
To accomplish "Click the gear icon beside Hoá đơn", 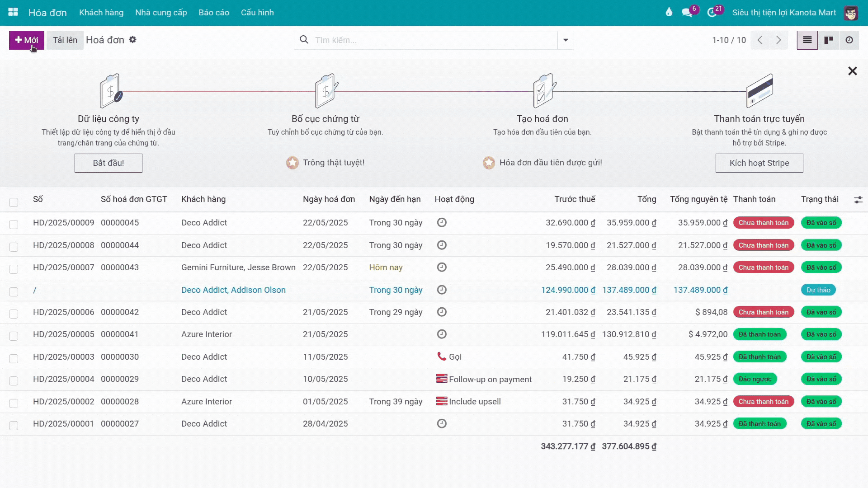I will pyautogui.click(x=132, y=40).
